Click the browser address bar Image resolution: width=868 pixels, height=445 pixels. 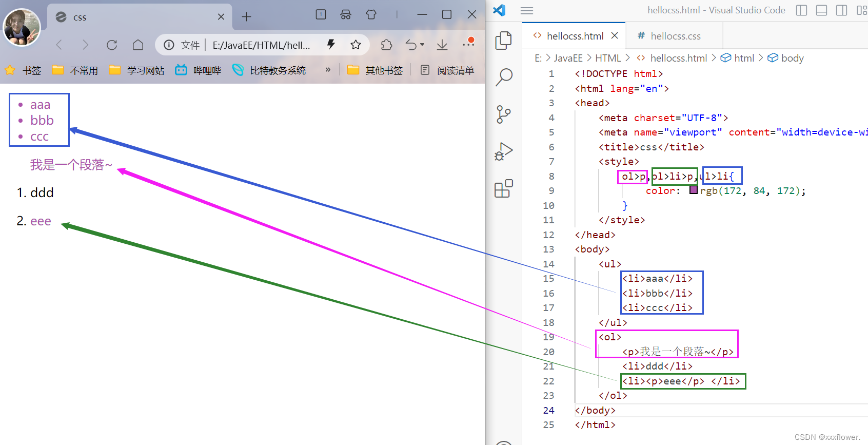pos(261,45)
